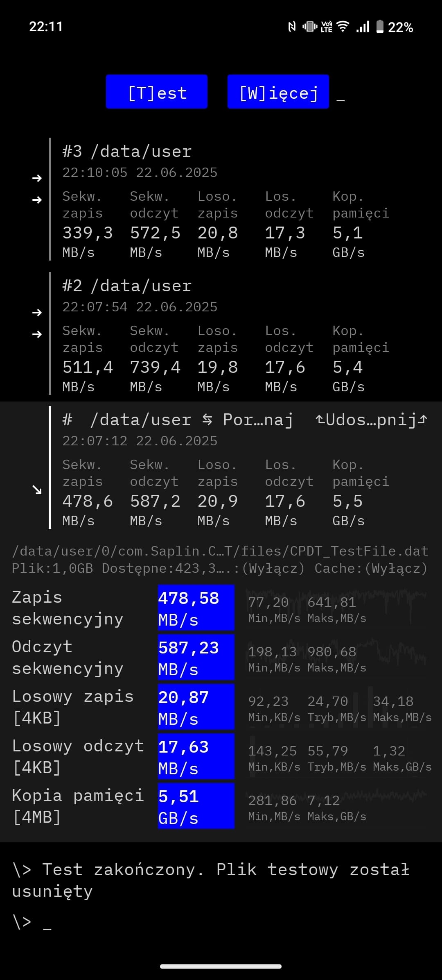Select the Odczyt sekwencyjny 587,23 MB/s bar

(196, 657)
